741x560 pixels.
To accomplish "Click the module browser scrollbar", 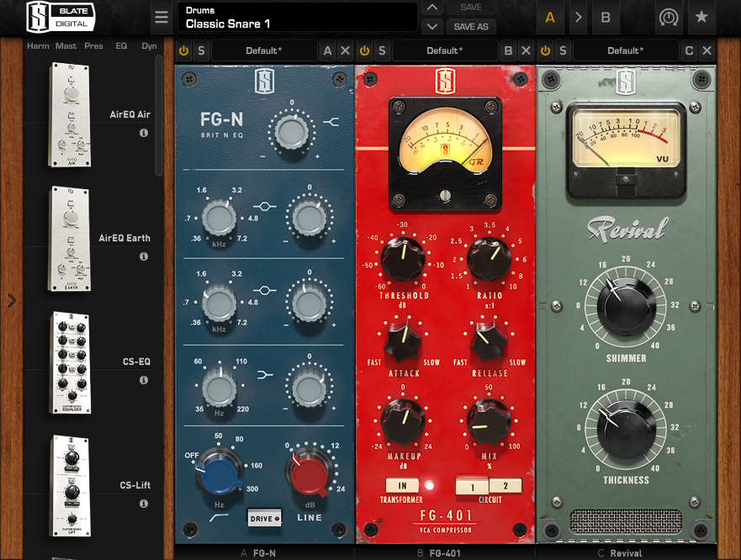I will (x=159, y=116).
